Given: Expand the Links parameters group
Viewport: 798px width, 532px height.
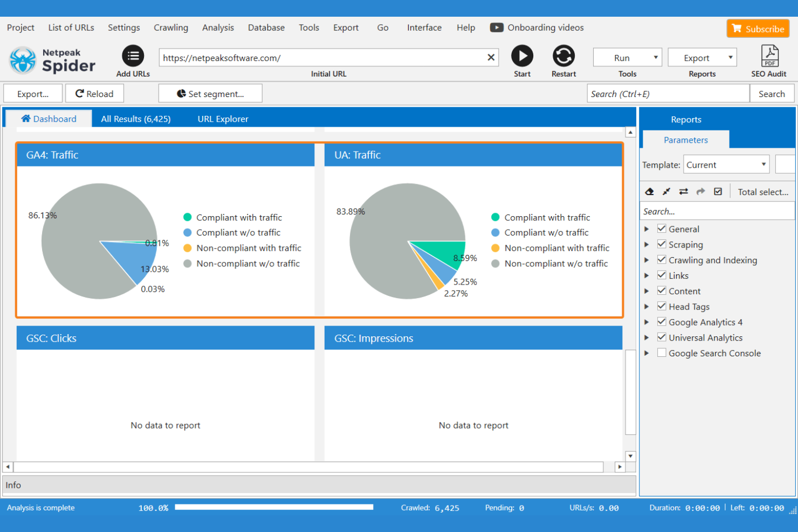Looking at the screenshot, I should click(646, 275).
